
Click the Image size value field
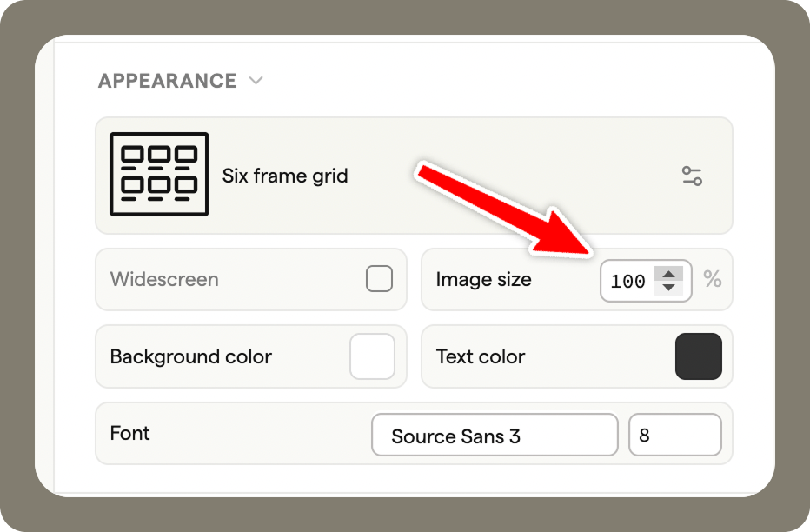tap(627, 281)
